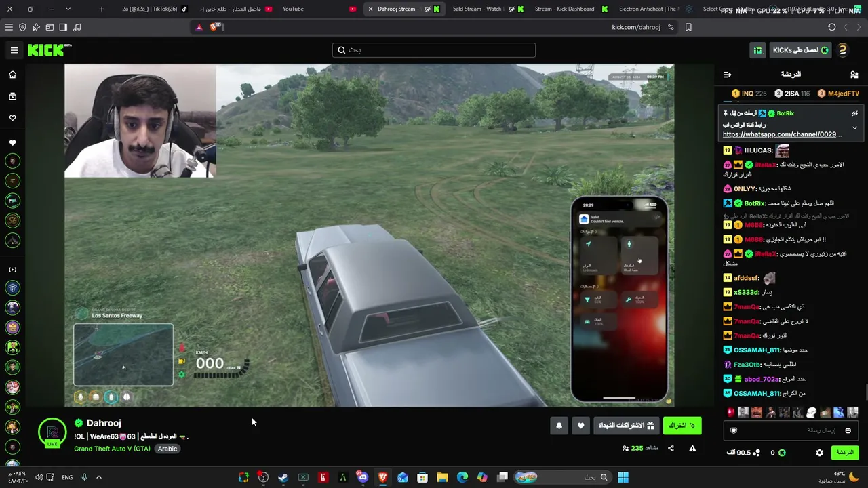Reload the page with the refresh icon
This screenshot has width=868, height=488.
[x=831, y=27]
